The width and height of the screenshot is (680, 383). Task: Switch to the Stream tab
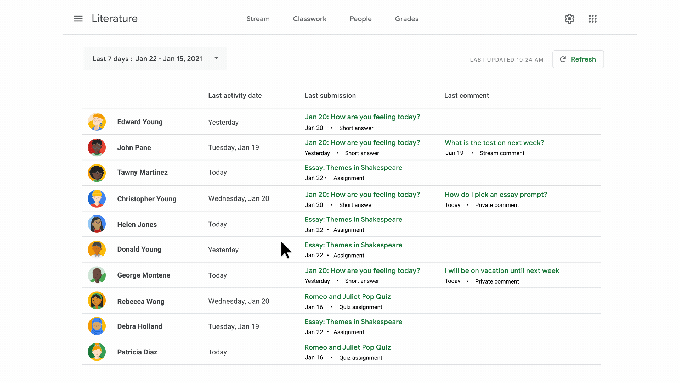258,19
